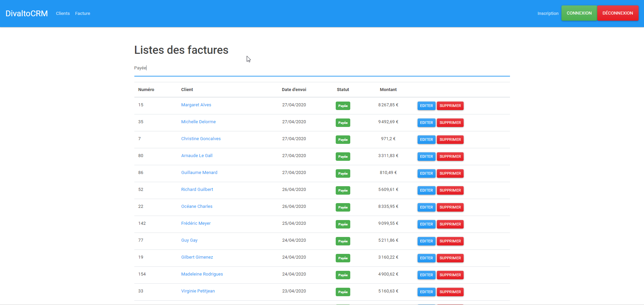This screenshot has width=644, height=305.
Task: Click the Montant column header
Action: click(388, 90)
